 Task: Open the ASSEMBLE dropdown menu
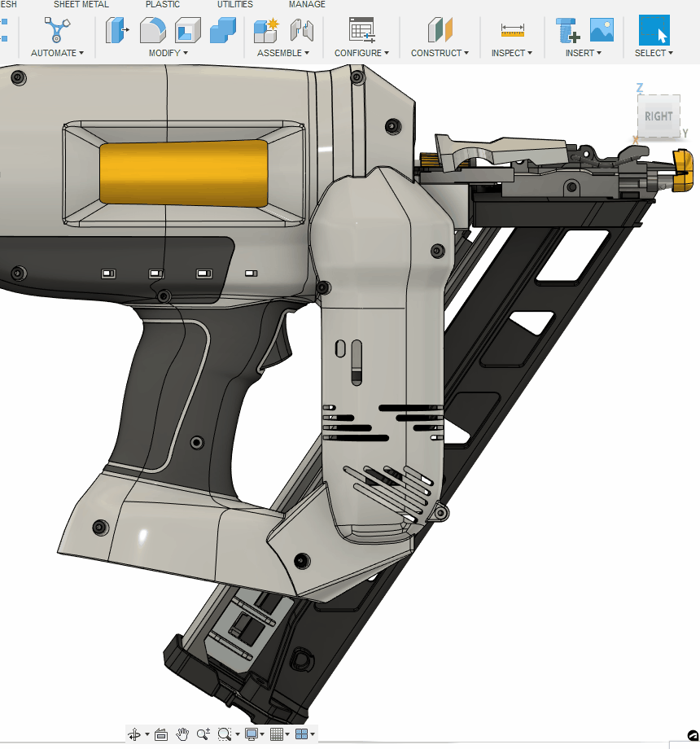[283, 53]
